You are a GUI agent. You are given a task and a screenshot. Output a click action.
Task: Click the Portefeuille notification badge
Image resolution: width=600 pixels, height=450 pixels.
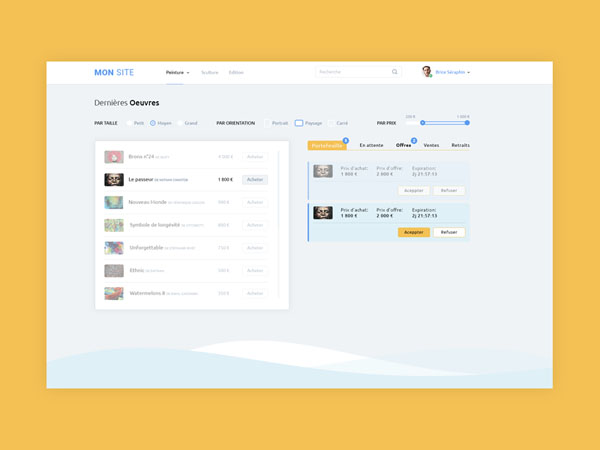pos(345,140)
